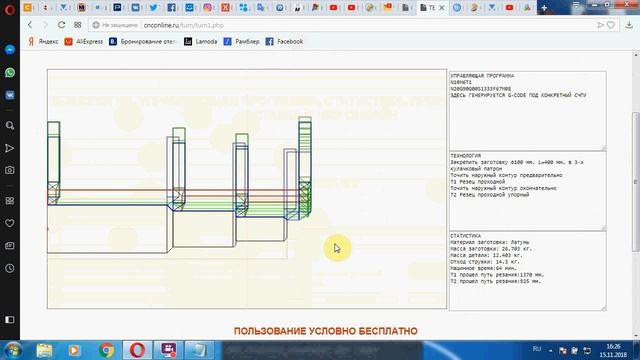Reload the page with the refresh icon
This screenshot has height=360, width=640.
coord(62,25)
